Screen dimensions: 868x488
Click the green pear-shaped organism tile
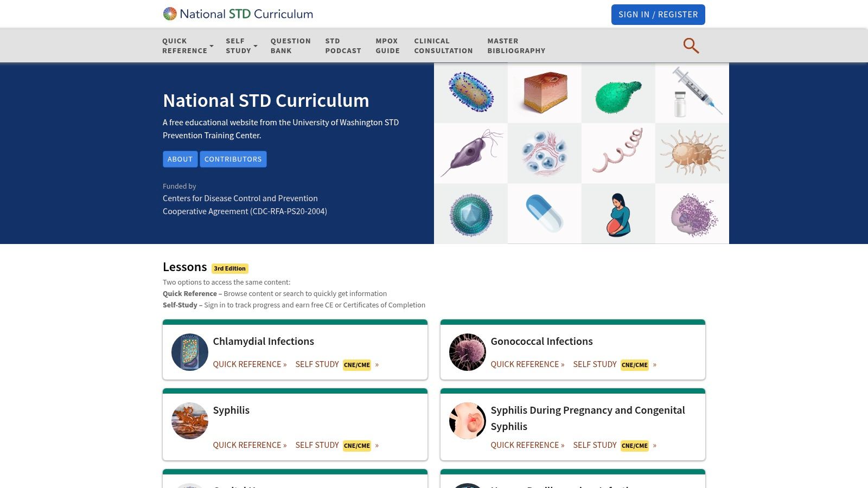click(x=618, y=93)
